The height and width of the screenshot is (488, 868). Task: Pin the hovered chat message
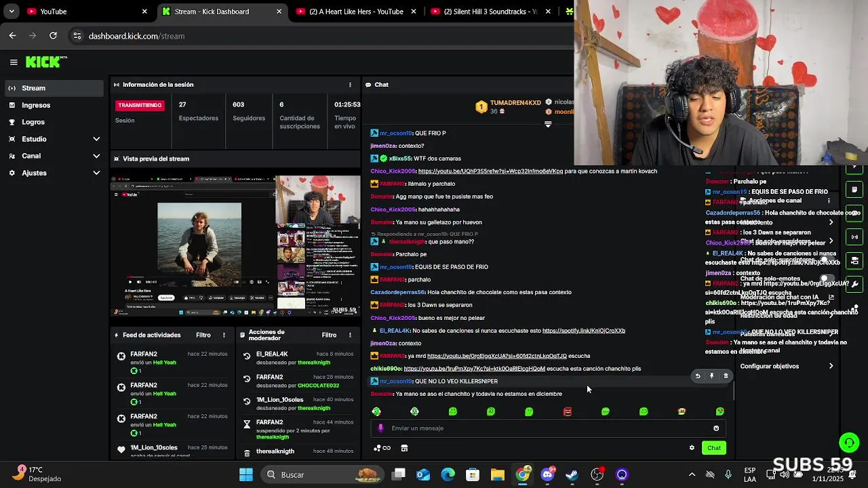711,376
